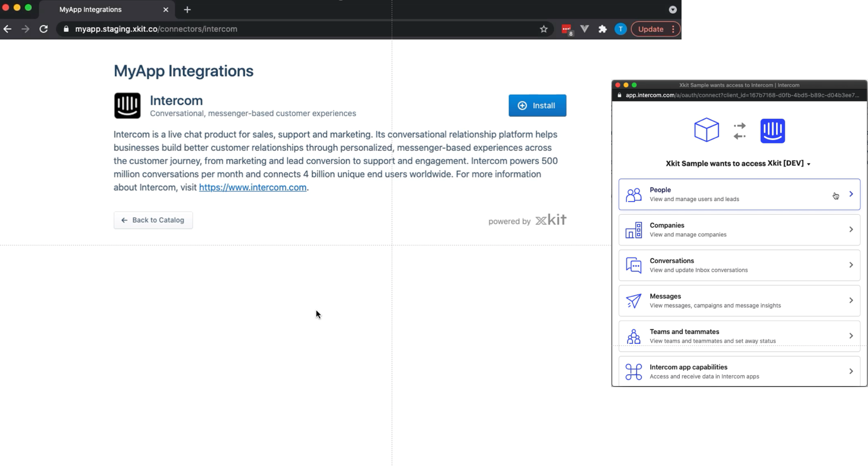Click 'View teams and teammates and set away status'
The height and width of the screenshot is (466, 868).
coord(713,341)
